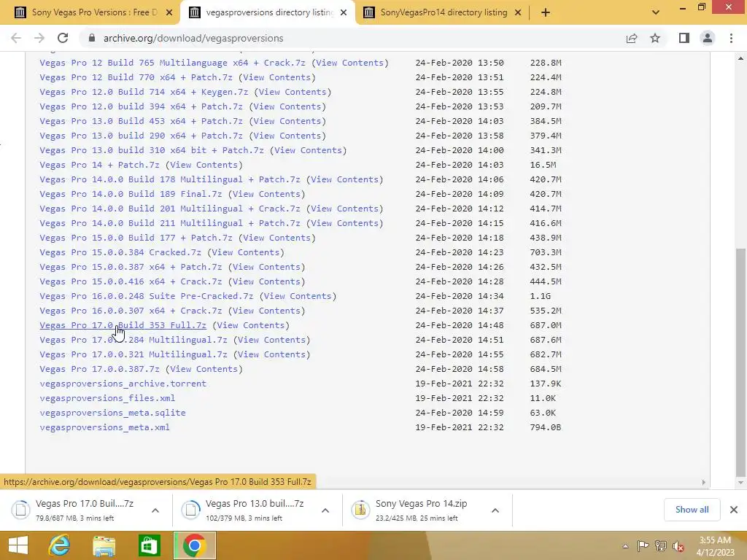The image size is (747, 560).
Task: Open Windows Store from taskbar
Action: [x=149, y=545]
